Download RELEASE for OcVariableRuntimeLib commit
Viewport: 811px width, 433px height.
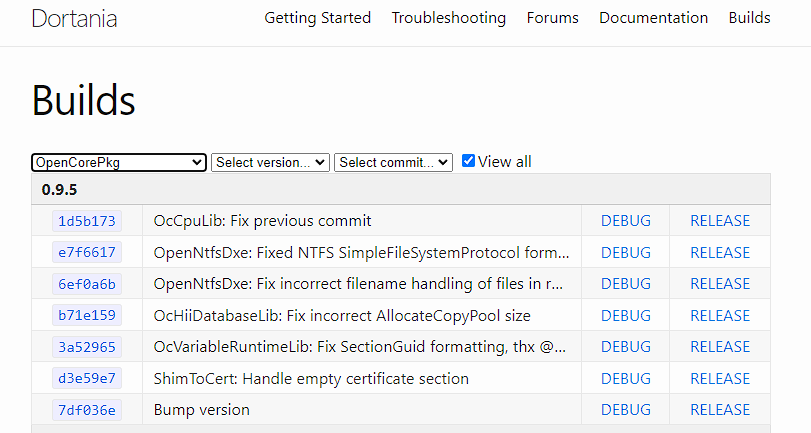tap(719, 347)
